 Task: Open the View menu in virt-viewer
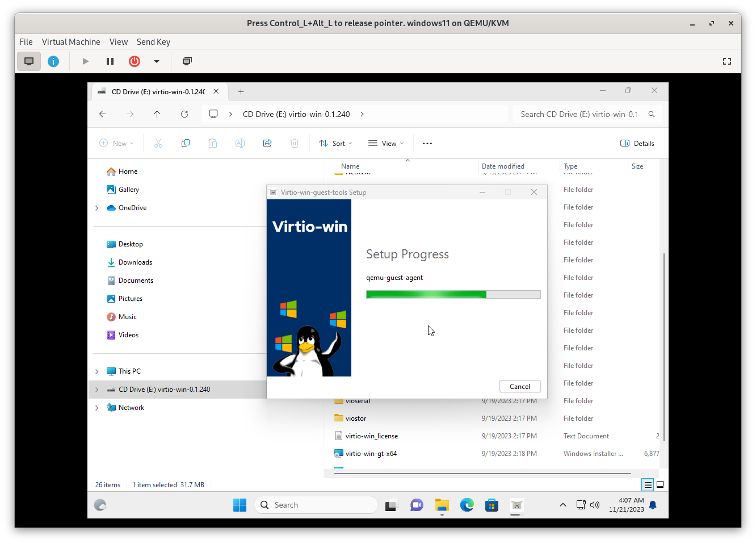tap(119, 42)
